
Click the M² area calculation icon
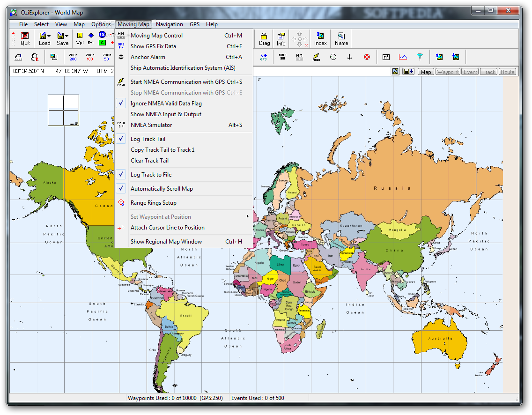(x=386, y=57)
